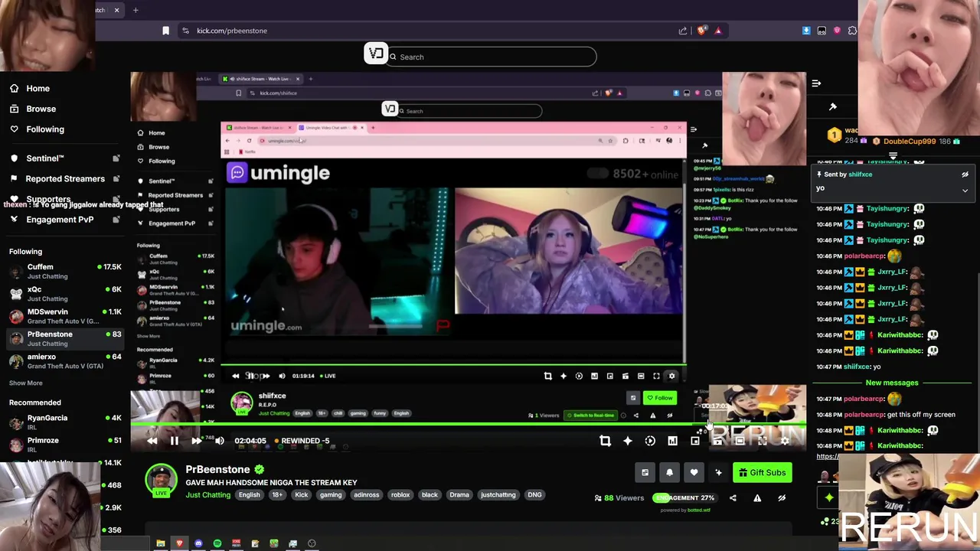Image resolution: width=980 pixels, height=551 pixels.
Task: Click the sparkle icon in main player controls
Action: 627,441
